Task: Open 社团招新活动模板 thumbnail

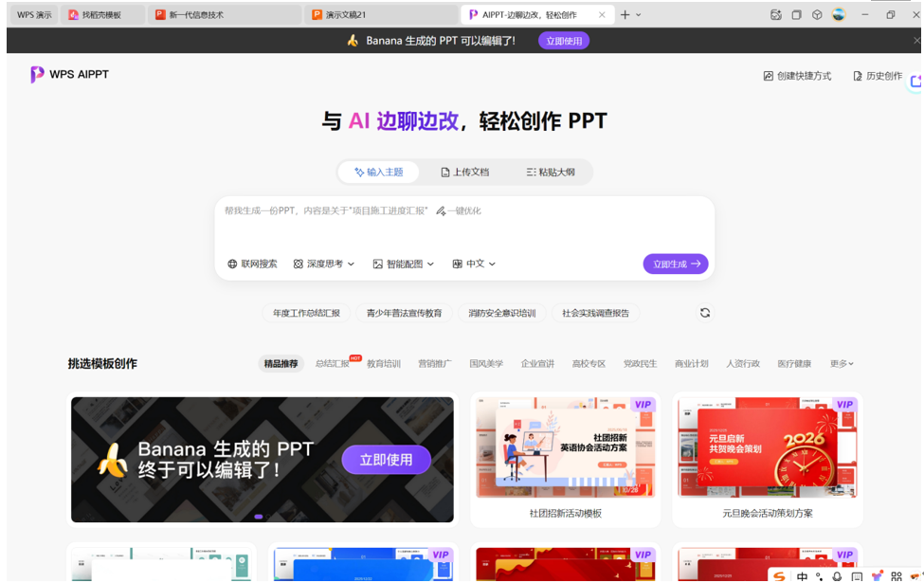Action: (565, 447)
